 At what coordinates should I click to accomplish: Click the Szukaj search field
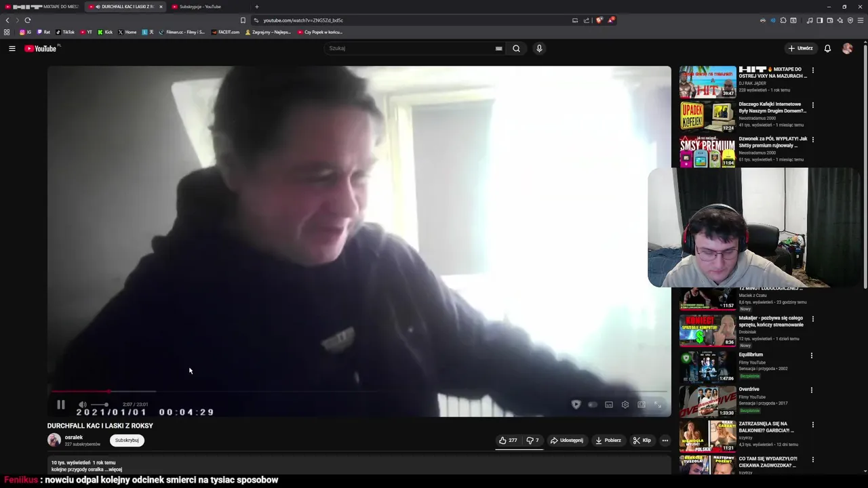(x=410, y=48)
